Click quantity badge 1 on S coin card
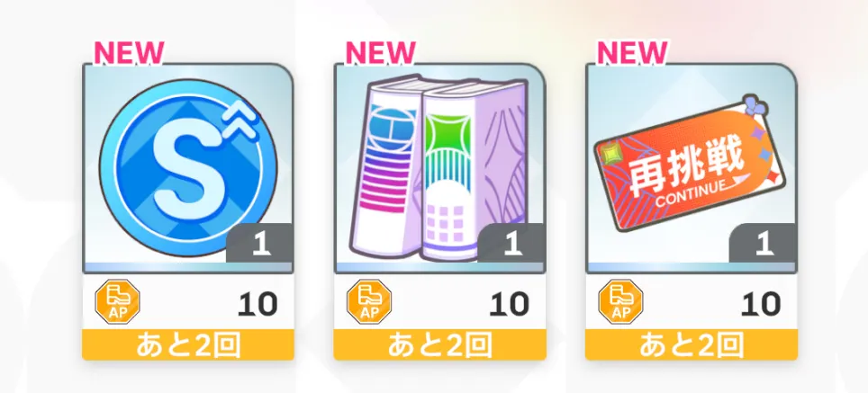The height and width of the screenshot is (393, 868). coord(260,243)
